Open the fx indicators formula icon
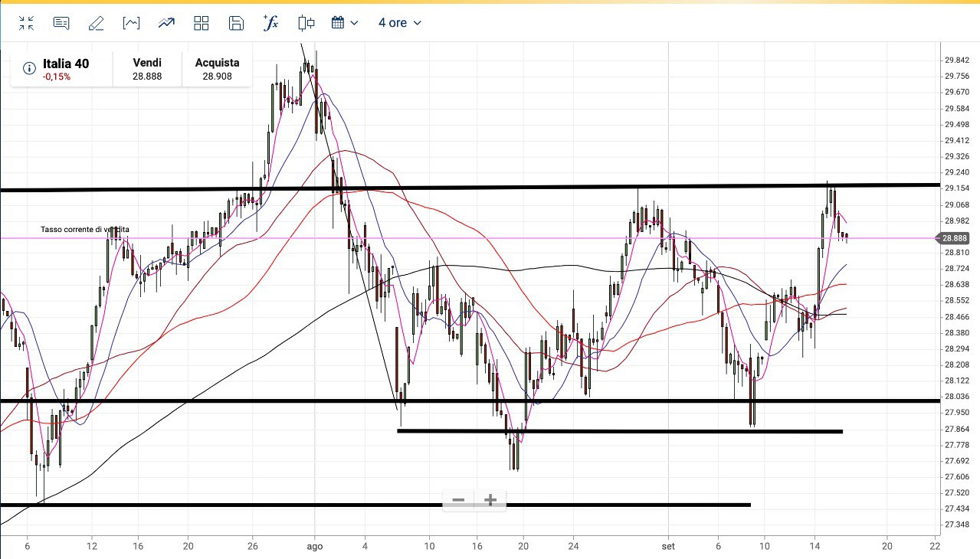Screen dimensions: 980x559 click(270, 22)
